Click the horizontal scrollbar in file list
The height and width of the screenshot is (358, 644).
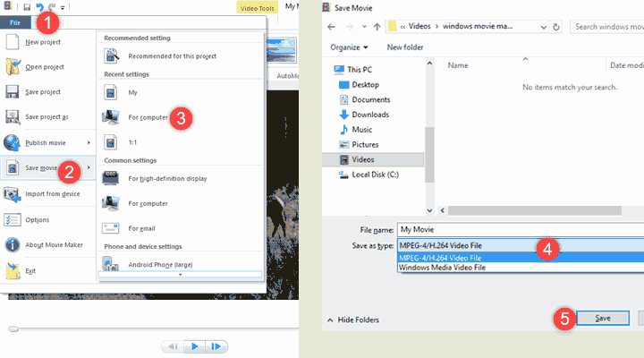[x=534, y=210]
